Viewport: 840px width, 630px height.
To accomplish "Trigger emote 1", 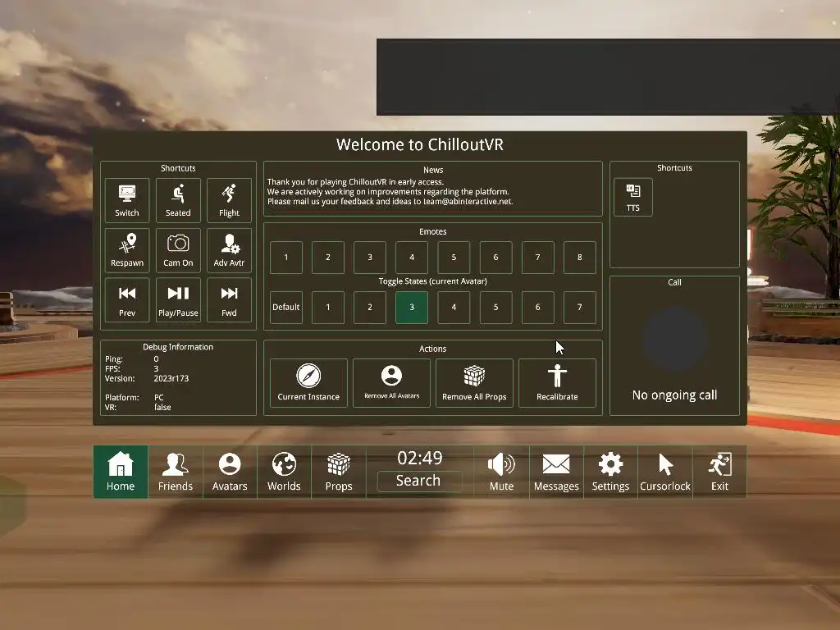I will pyautogui.click(x=286, y=257).
